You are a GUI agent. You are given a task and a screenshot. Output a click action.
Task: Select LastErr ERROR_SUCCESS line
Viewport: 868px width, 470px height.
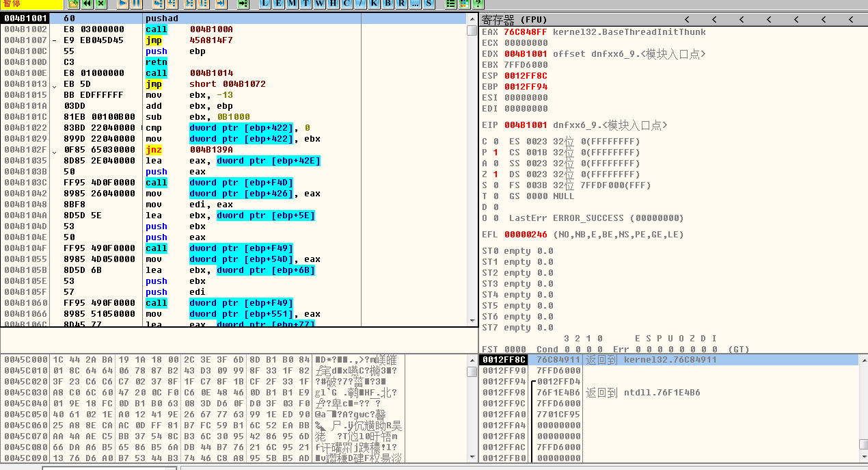pos(597,218)
